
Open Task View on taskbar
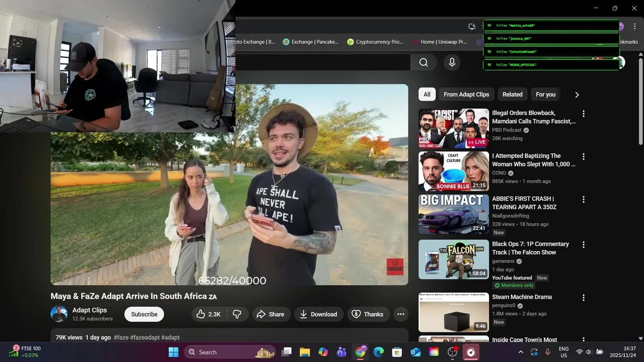(x=286, y=352)
